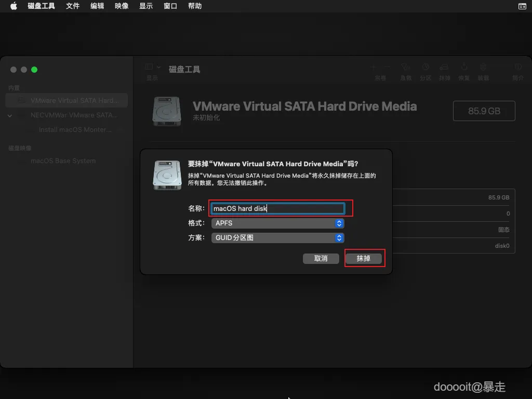
Task: Click the 恢复 restore toolbar icon
Action: [464, 67]
